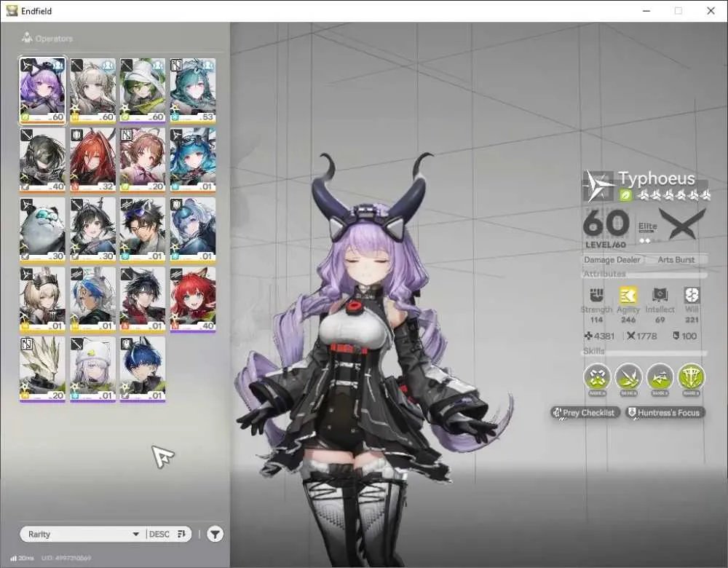The image size is (728, 568).
Task: Select the fourth skill icon in Skills row
Action: pos(692,376)
